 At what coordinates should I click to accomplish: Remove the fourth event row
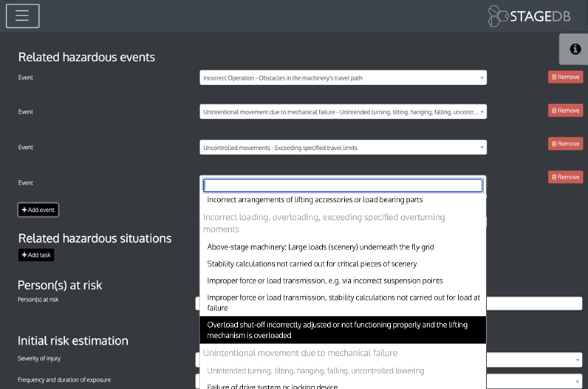point(565,177)
